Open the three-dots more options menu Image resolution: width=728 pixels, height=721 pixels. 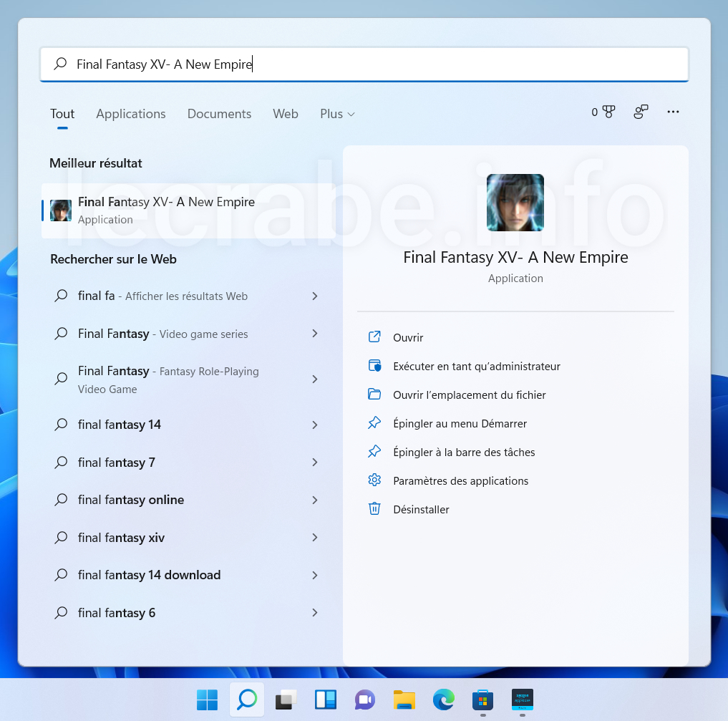coord(673,112)
